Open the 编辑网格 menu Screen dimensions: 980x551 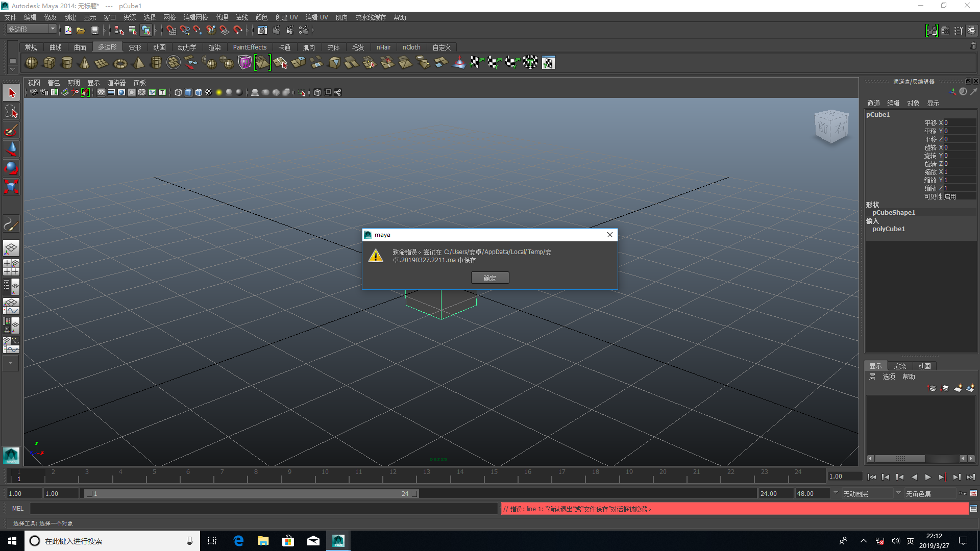195,17
